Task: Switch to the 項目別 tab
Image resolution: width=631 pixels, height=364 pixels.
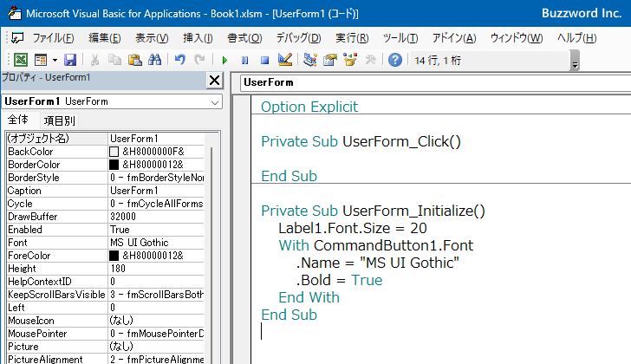Action: coord(59,120)
